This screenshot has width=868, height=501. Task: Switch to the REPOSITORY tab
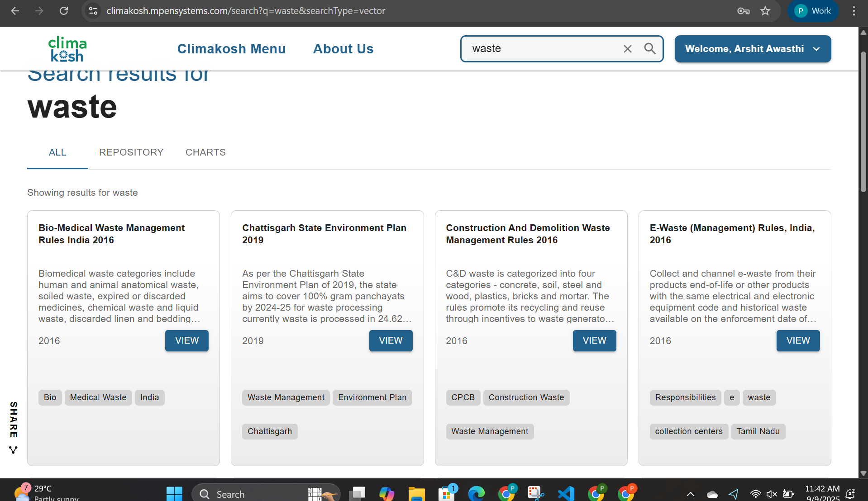coord(131,152)
